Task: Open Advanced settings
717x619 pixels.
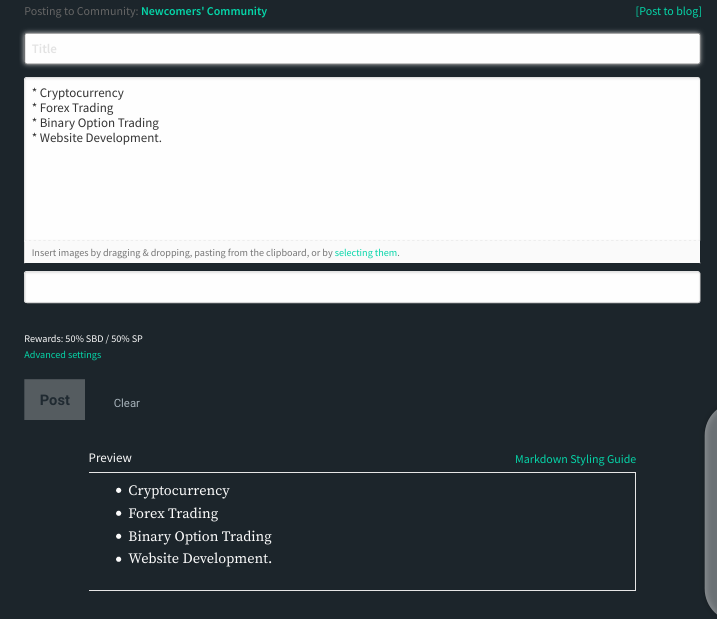Action: click(x=63, y=355)
